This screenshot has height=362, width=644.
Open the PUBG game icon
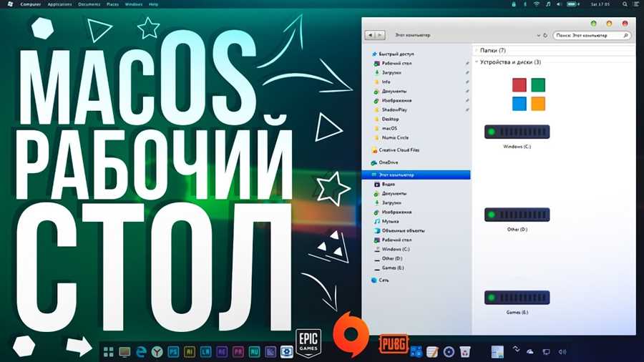394,344
